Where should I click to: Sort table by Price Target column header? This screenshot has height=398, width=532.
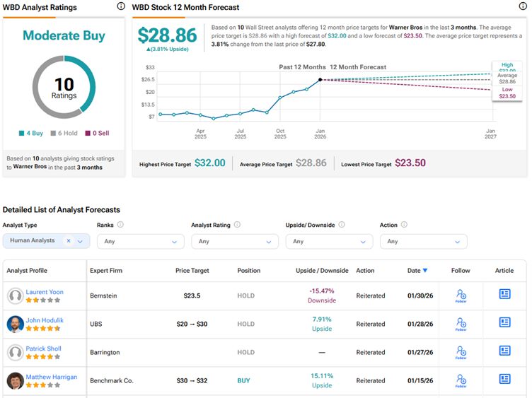pos(192,270)
